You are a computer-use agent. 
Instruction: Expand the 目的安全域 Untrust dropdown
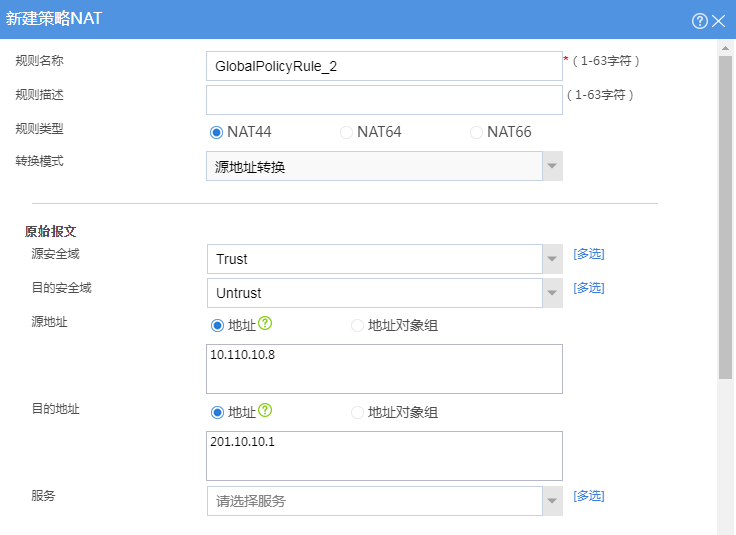[x=552, y=293]
